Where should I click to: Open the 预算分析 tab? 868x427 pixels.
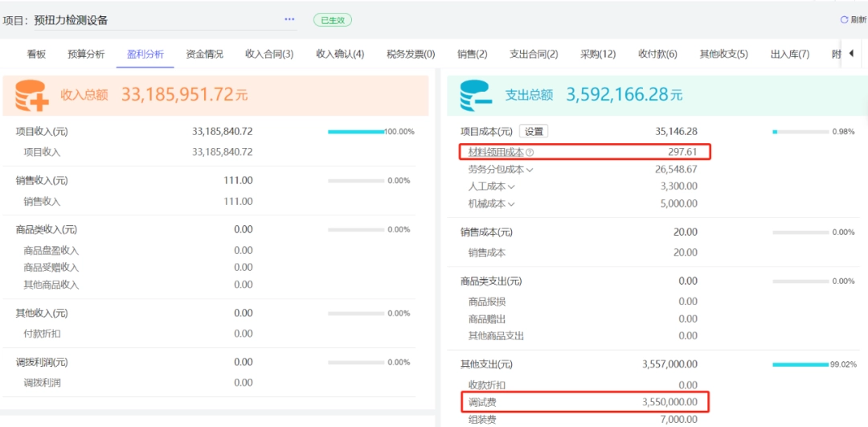[x=86, y=54]
